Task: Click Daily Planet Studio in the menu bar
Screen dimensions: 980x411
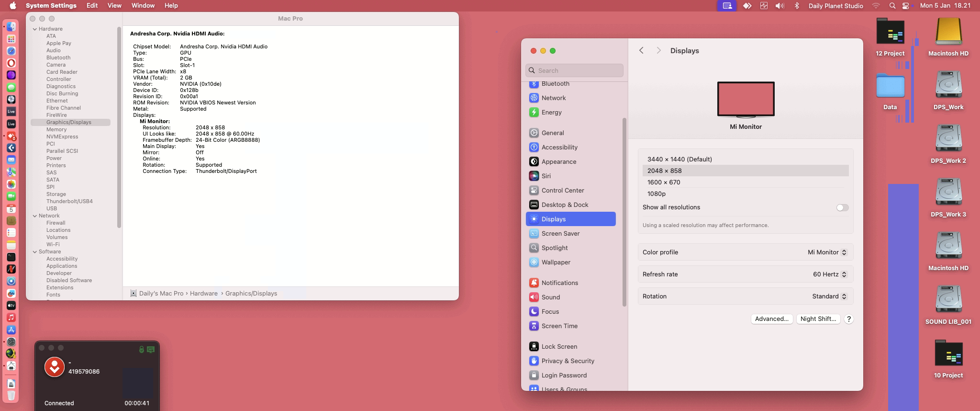Action: (x=836, y=6)
